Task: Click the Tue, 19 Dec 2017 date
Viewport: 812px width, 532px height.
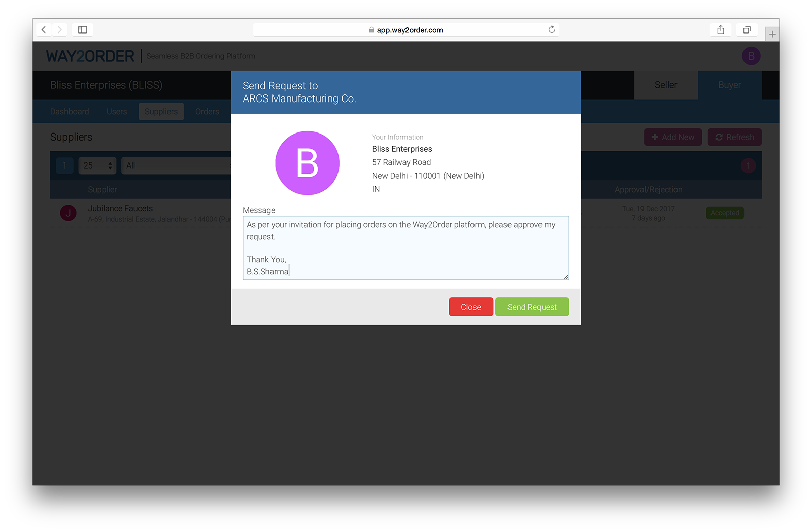Action: tap(649, 209)
